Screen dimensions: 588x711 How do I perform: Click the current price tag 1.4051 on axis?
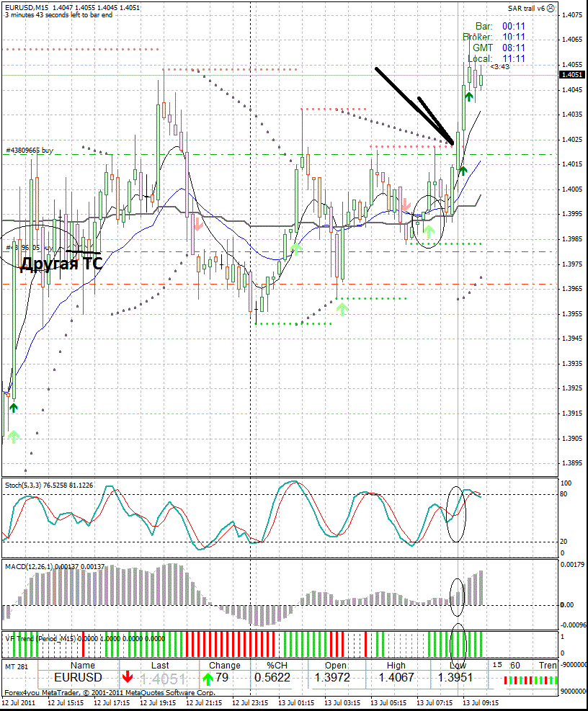click(571, 74)
